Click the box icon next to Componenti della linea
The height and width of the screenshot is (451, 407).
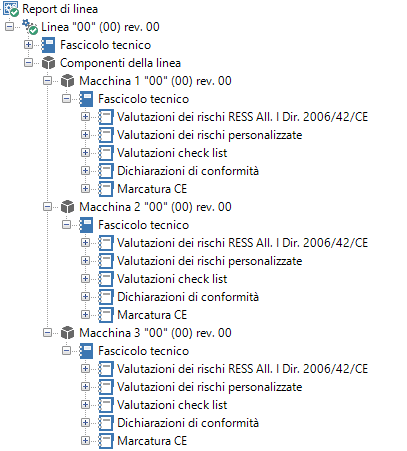49,63
